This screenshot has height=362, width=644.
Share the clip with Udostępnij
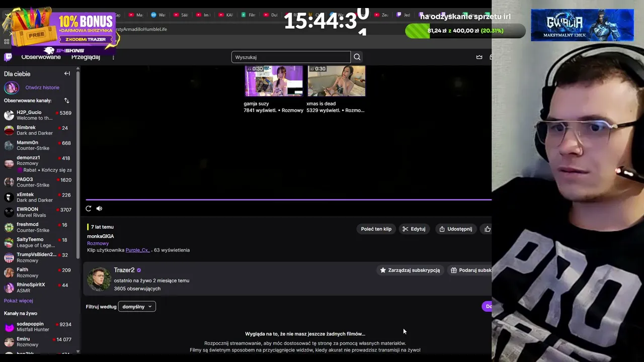455,229
